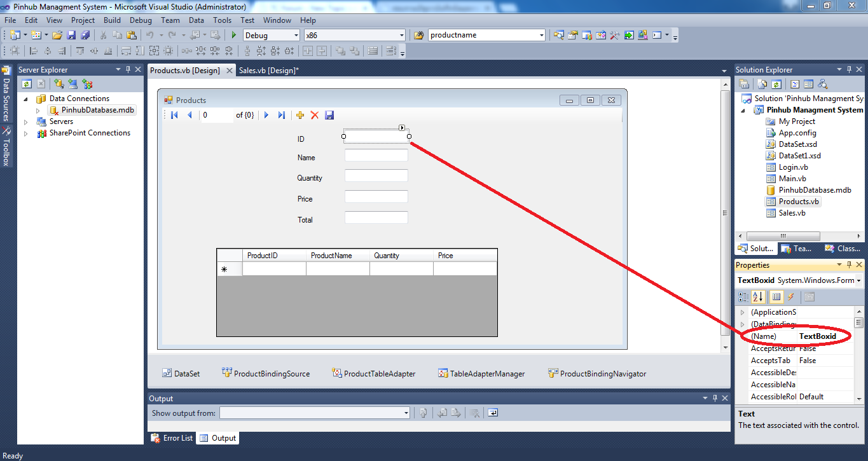Click the yellow Add New record icon
Viewport: 868px width, 461px height.
click(x=300, y=115)
